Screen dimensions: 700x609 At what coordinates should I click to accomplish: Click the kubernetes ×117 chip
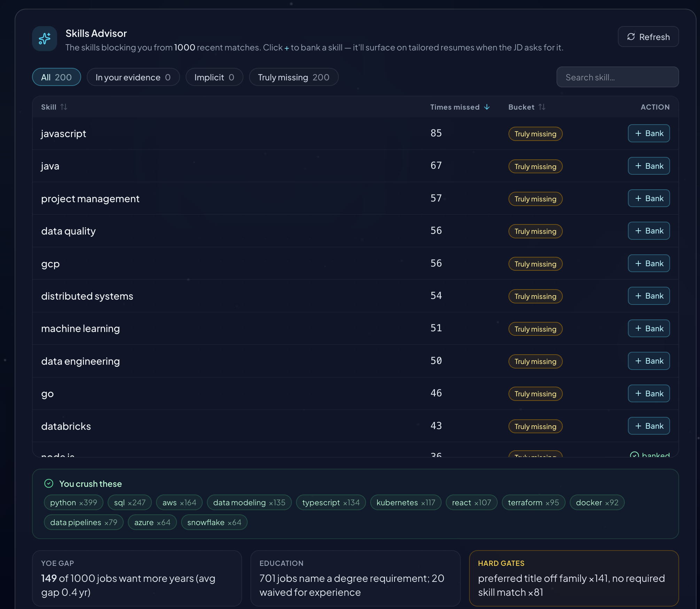pos(406,503)
